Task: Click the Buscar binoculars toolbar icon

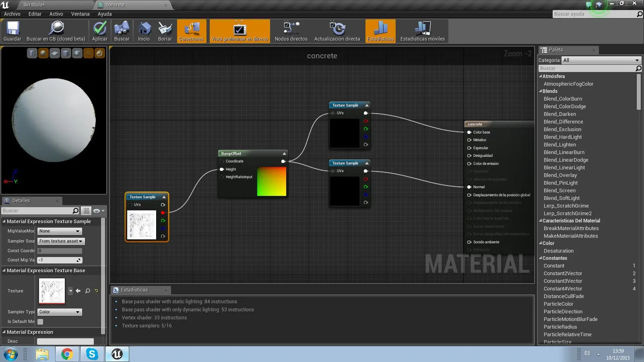Action: point(122,28)
